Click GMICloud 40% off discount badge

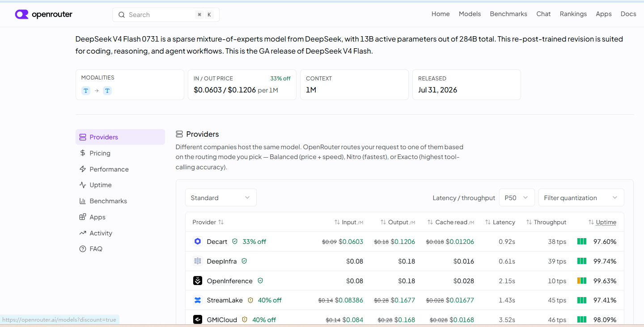[x=264, y=320]
